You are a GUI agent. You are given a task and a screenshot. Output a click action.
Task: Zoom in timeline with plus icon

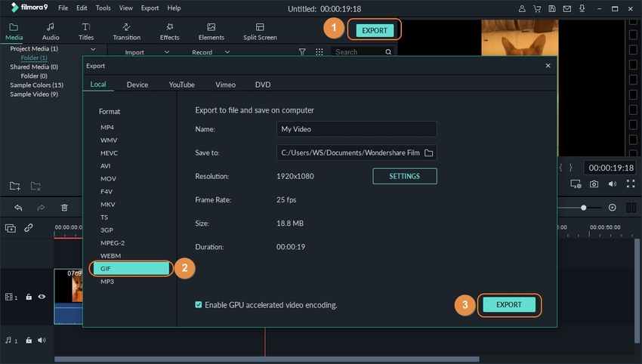[x=612, y=208]
